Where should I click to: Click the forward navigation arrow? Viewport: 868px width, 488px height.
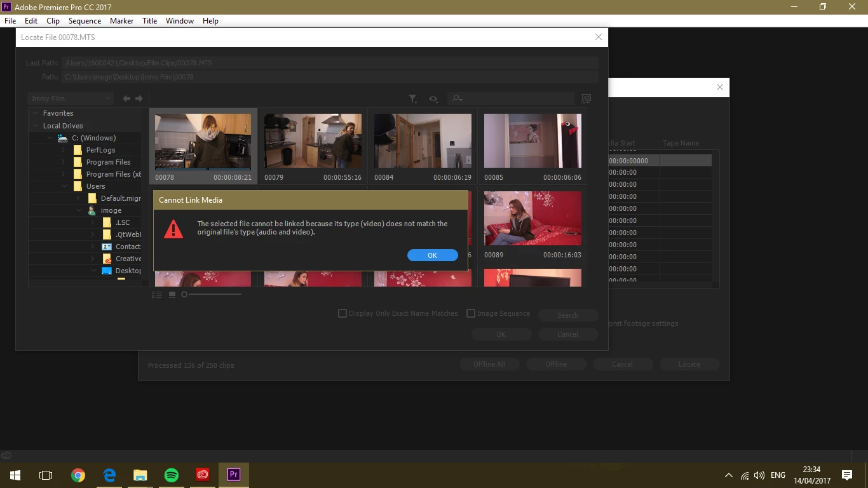[x=139, y=98]
